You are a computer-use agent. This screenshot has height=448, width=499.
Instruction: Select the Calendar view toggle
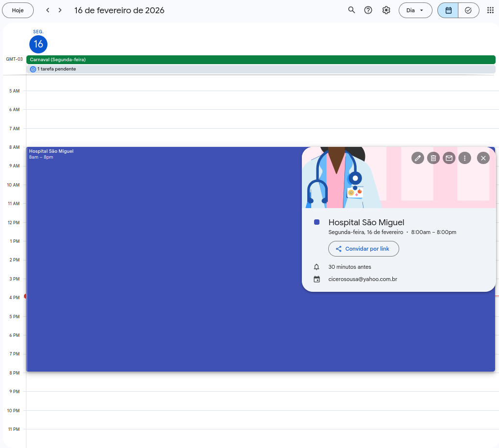click(x=448, y=10)
